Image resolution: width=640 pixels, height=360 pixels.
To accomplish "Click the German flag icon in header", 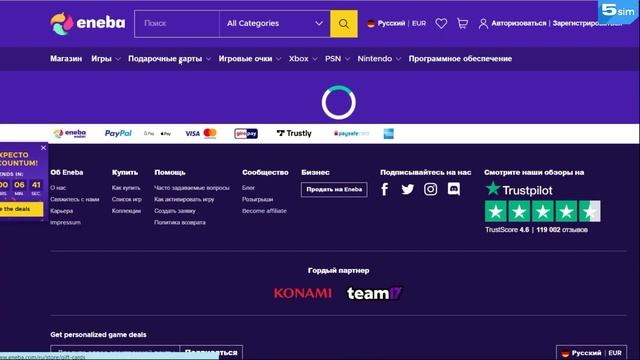I will pyautogui.click(x=371, y=24).
